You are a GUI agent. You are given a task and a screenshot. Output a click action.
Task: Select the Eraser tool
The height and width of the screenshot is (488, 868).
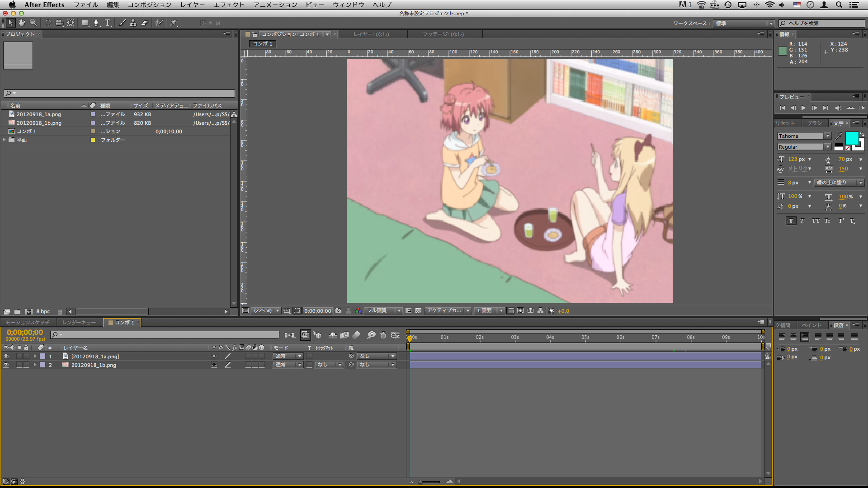tap(145, 23)
